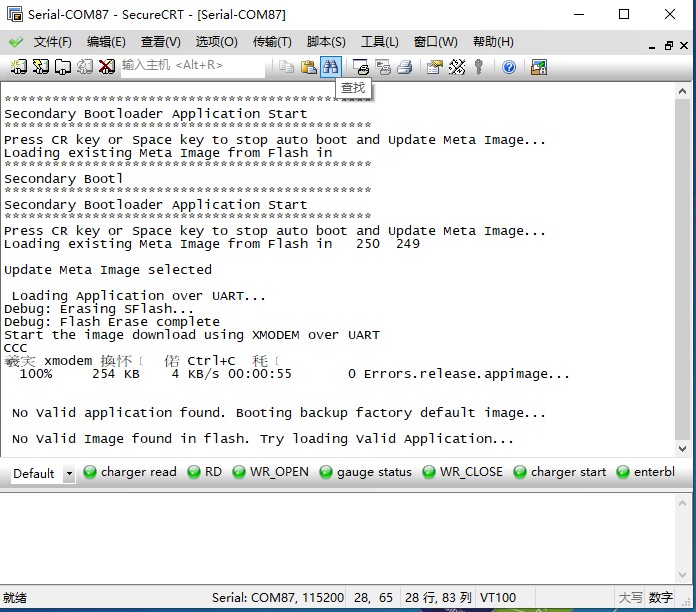Viewport: 696px width, 612px height.
Task: Click the blue Help question icon
Action: click(509, 67)
